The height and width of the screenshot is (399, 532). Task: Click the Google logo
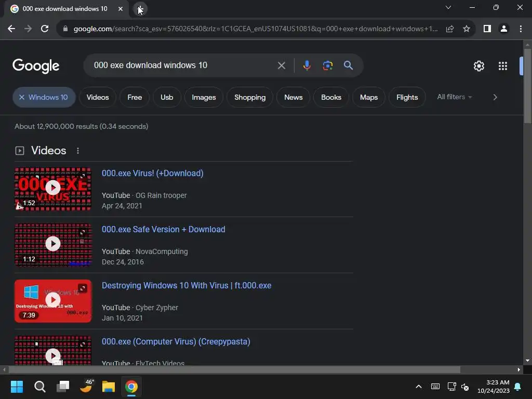point(36,66)
